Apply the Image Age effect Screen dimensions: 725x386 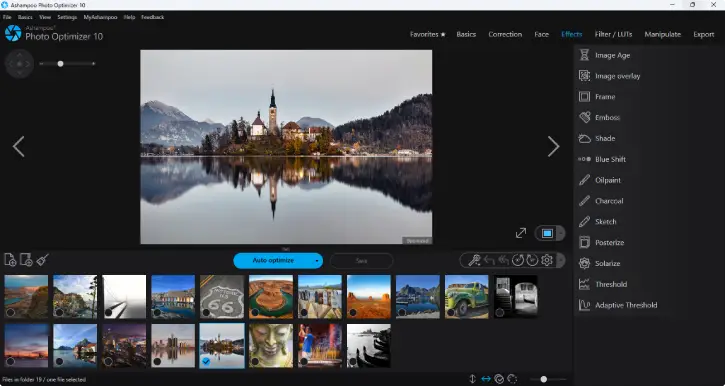[604, 55]
